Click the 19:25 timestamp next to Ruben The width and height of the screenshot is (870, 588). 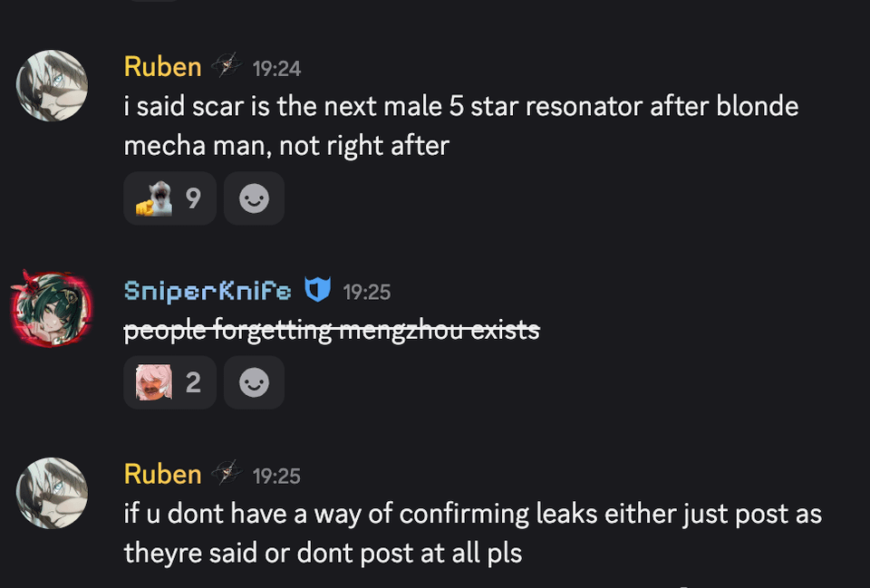pyautogui.click(x=276, y=476)
